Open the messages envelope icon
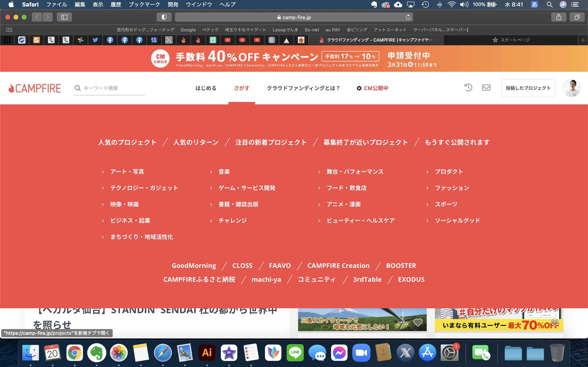 point(486,88)
